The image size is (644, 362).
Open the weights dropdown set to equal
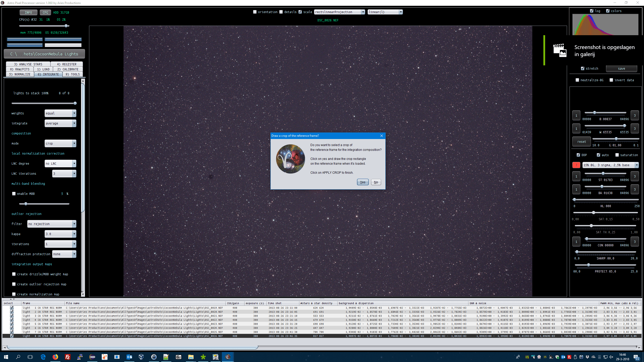60,113
